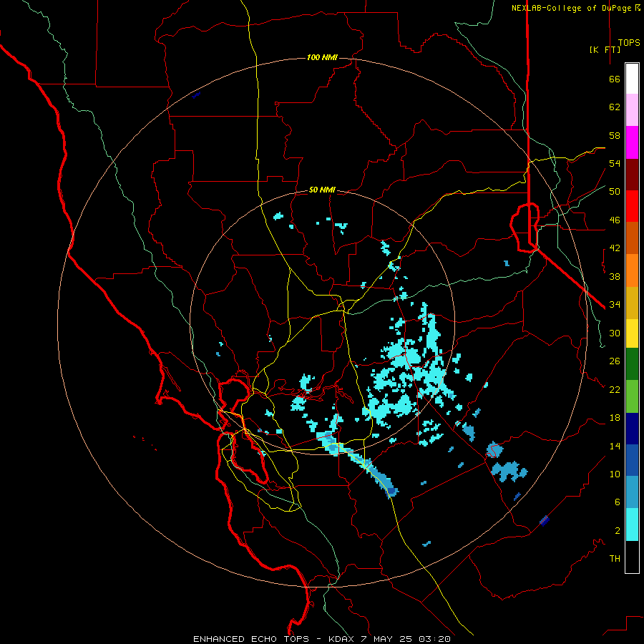Click the '50' legend value
Screen dimensions: 644x644
click(615, 191)
